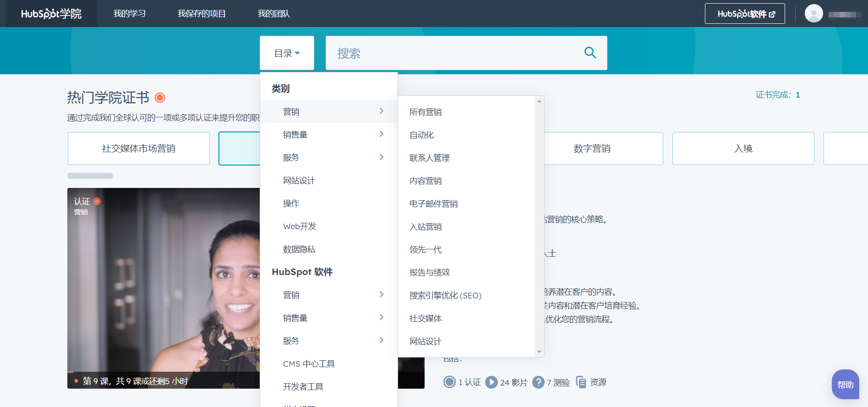Click the question mark icon beside 7 测验
Viewport: 868px width, 407px height.
538,382
